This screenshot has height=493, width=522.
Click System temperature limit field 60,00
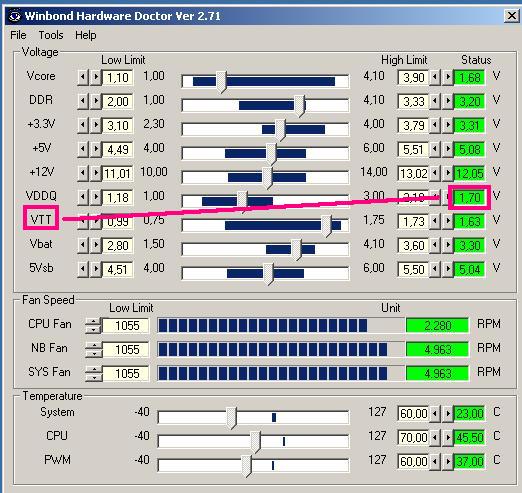click(x=413, y=414)
